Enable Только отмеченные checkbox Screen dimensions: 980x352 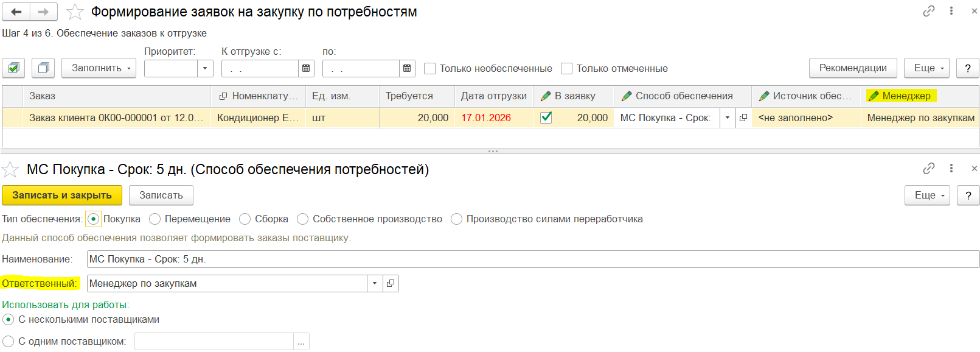point(566,68)
